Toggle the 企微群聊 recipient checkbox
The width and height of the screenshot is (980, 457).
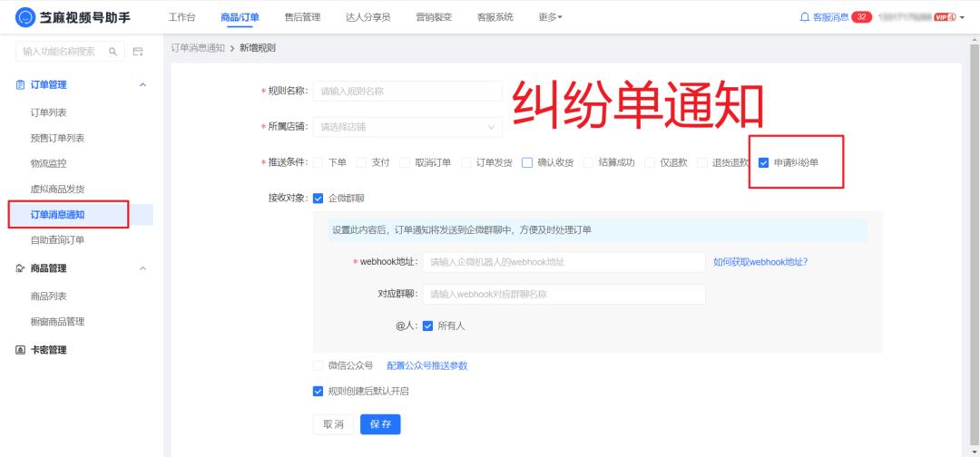pyautogui.click(x=318, y=199)
